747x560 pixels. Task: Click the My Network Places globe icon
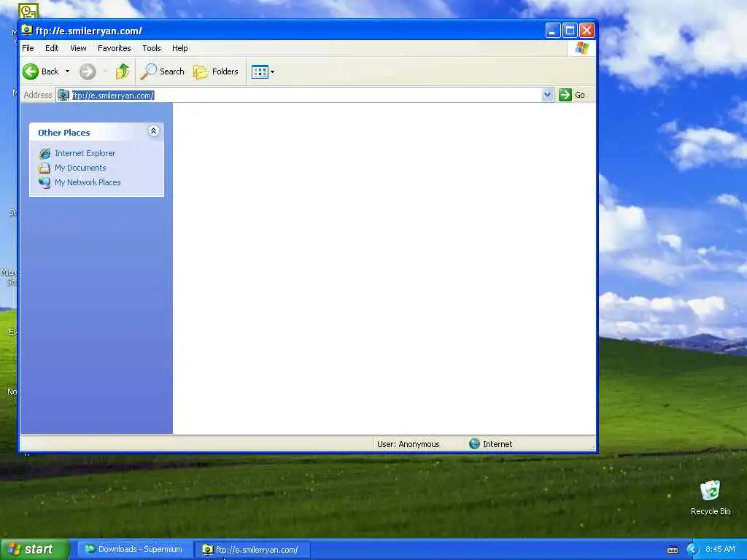point(44,182)
